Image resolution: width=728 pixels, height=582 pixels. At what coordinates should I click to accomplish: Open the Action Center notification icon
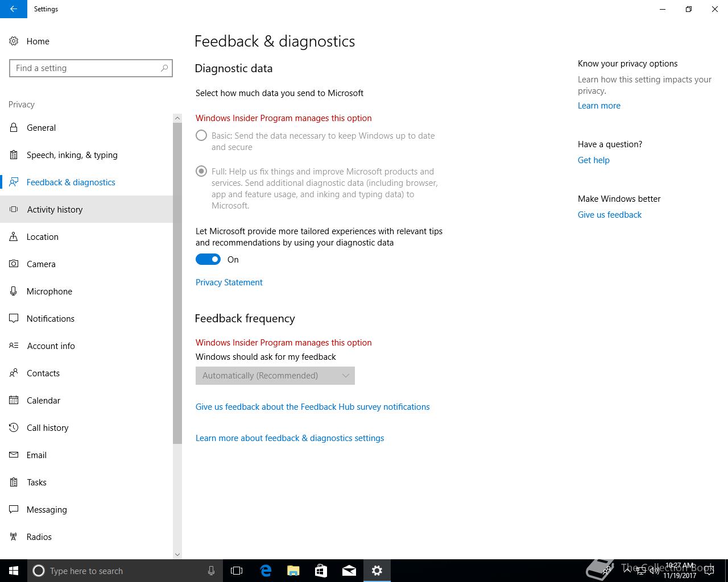click(x=709, y=571)
